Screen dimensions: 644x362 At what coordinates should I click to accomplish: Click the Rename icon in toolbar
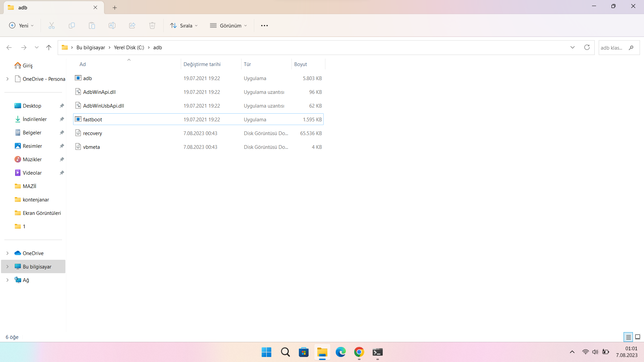pos(112,25)
